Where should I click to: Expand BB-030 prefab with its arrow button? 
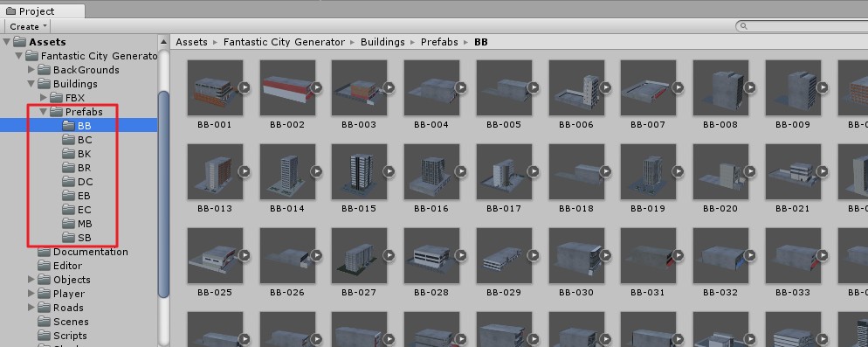pos(606,255)
